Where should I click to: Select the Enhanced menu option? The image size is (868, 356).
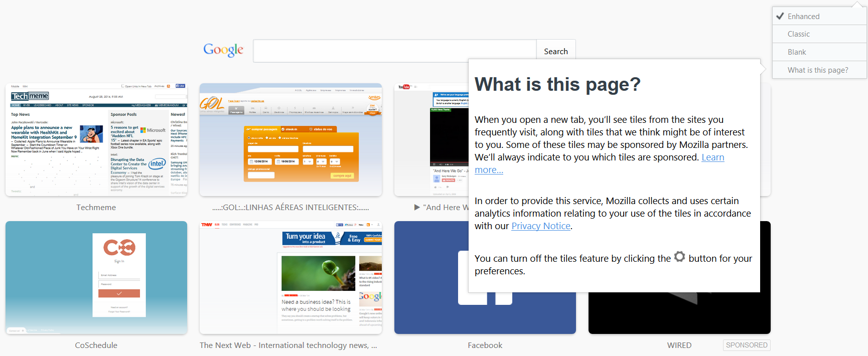click(x=819, y=17)
